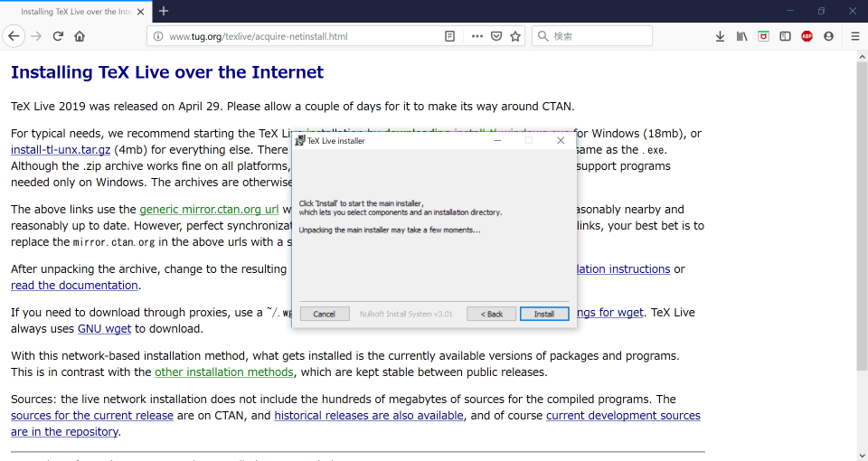Image resolution: width=868 pixels, height=461 pixels.
Task: Open the install-tl-unx.tar.gz download link
Action: coord(61,150)
